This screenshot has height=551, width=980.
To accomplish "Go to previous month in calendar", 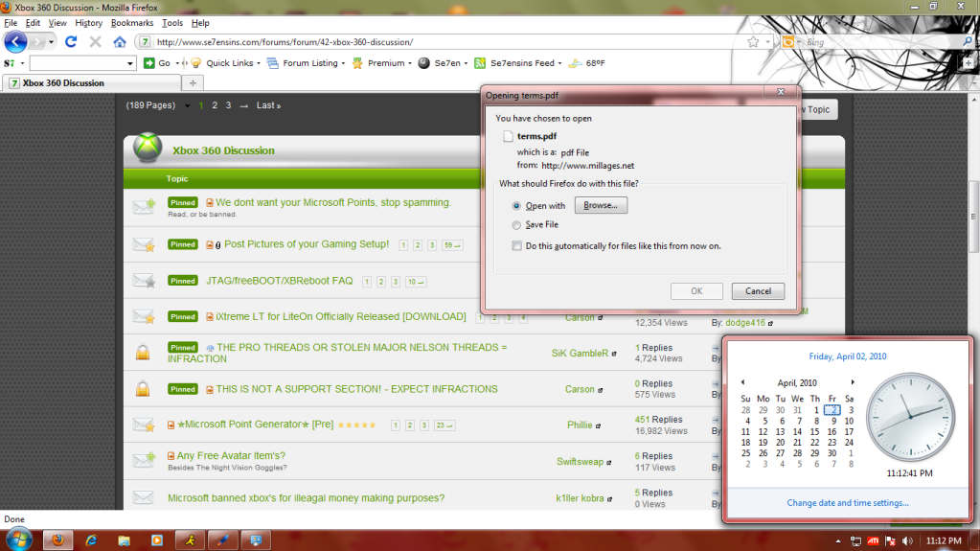I will pyautogui.click(x=742, y=382).
